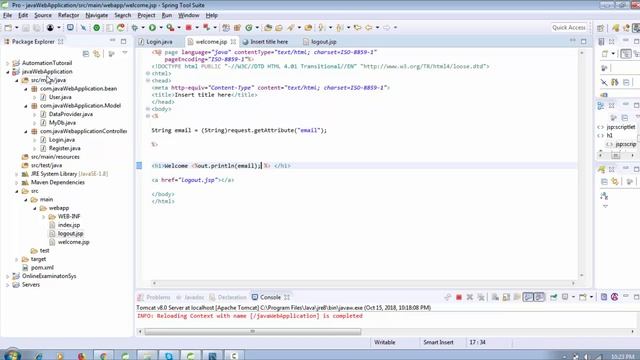Click Collapse All in Package Explorer
The width and height of the screenshot is (640, 360).
pyautogui.click(x=86, y=54)
